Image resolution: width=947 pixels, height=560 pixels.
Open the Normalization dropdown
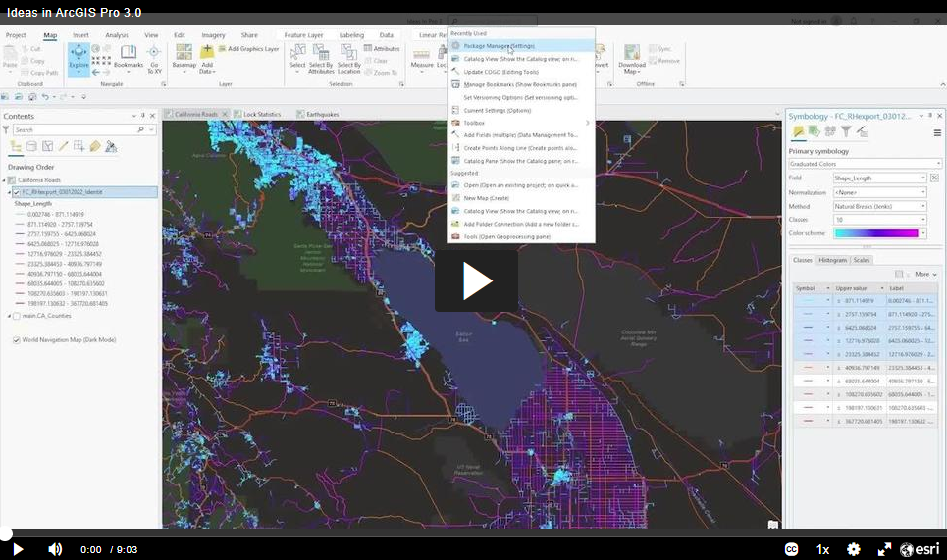tap(880, 192)
